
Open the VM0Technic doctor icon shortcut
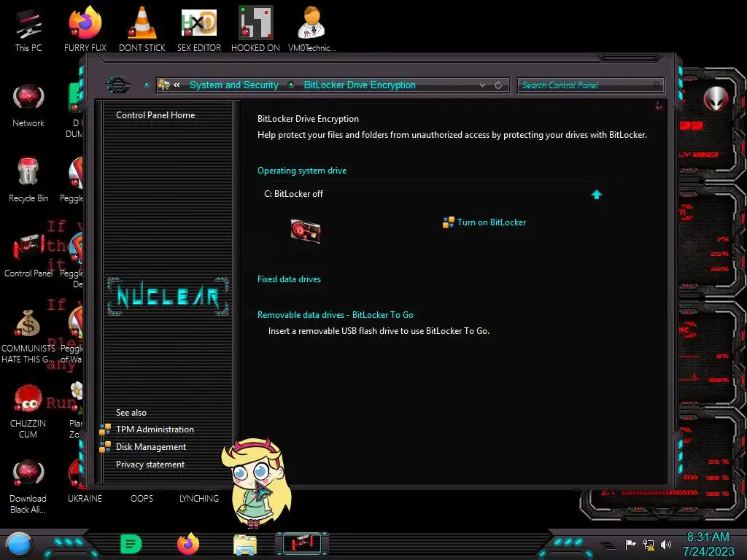(x=311, y=30)
